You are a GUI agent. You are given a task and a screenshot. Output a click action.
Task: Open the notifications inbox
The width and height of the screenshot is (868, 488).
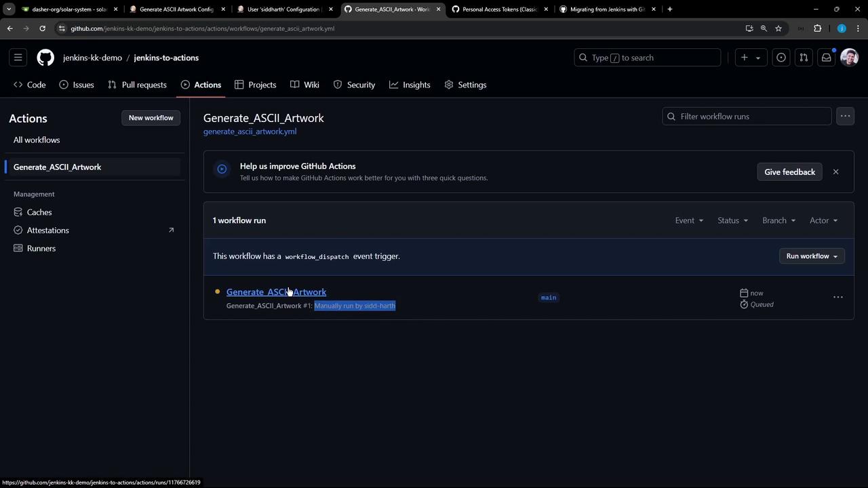pyautogui.click(x=826, y=58)
